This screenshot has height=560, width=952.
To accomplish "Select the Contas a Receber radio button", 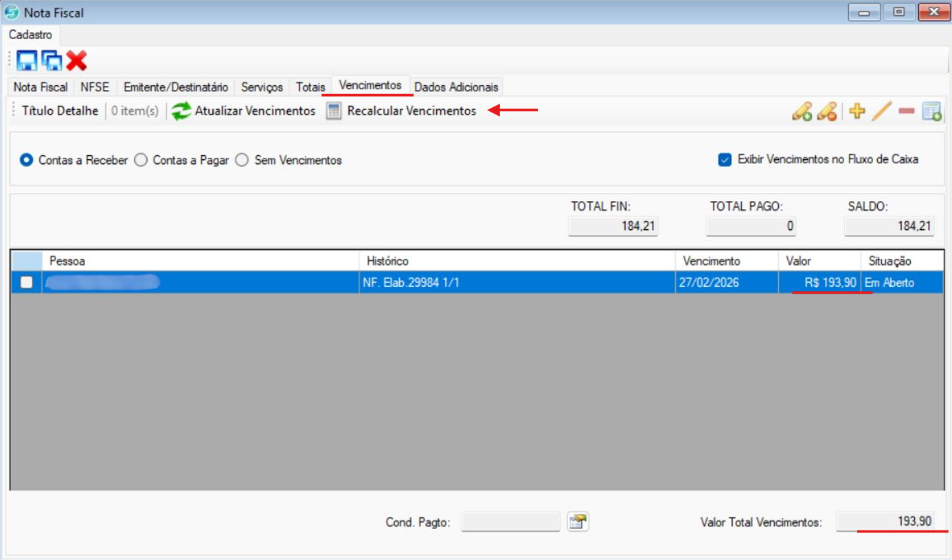I will (x=27, y=160).
